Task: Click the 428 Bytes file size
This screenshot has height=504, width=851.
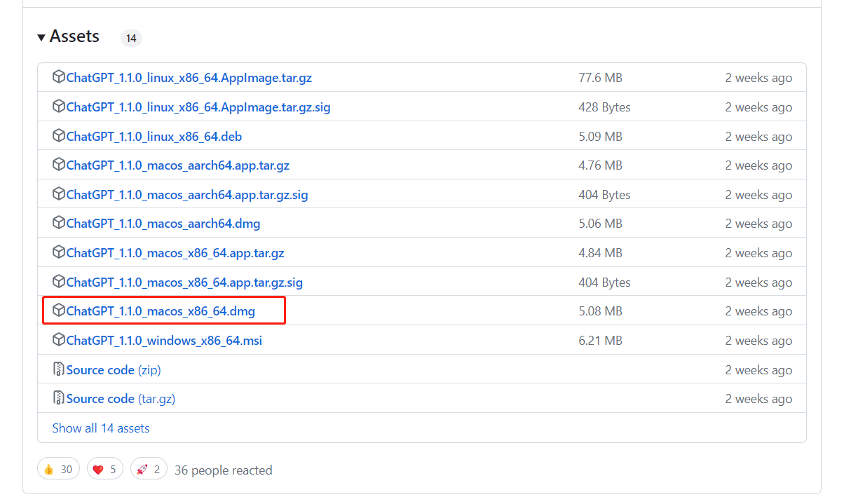Action: tap(604, 107)
